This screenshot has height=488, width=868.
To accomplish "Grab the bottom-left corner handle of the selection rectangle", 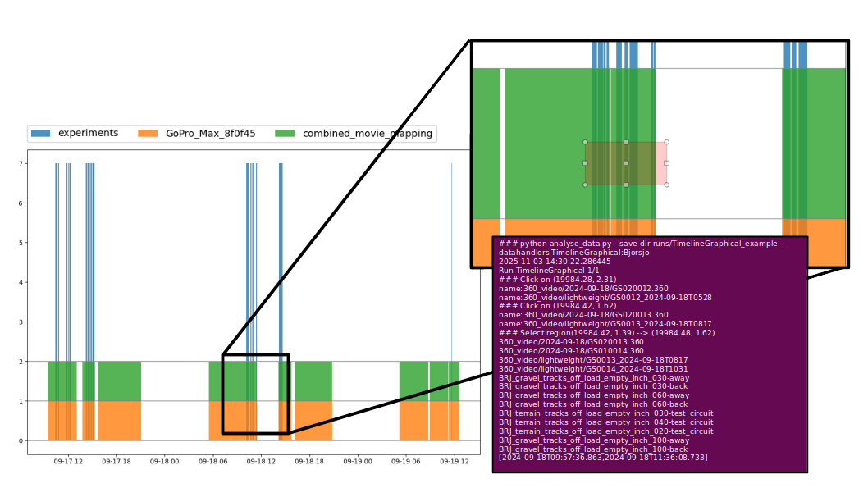I will click(585, 185).
